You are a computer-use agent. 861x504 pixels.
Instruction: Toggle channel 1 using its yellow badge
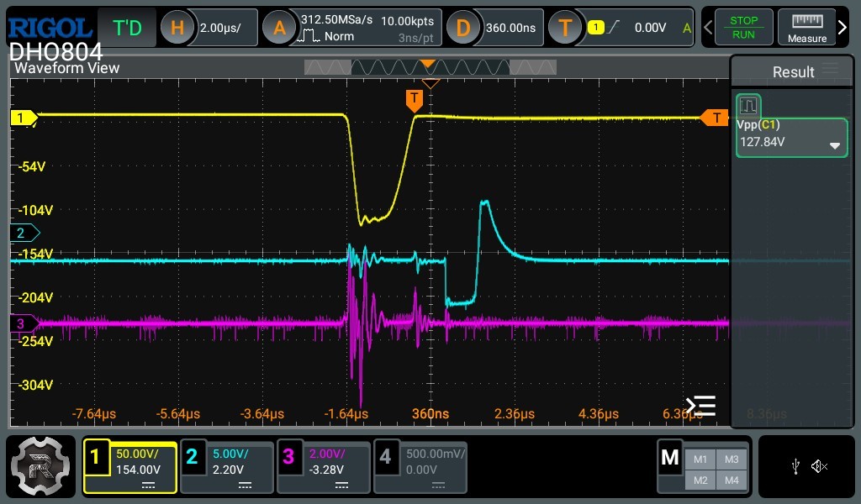click(x=96, y=458)
